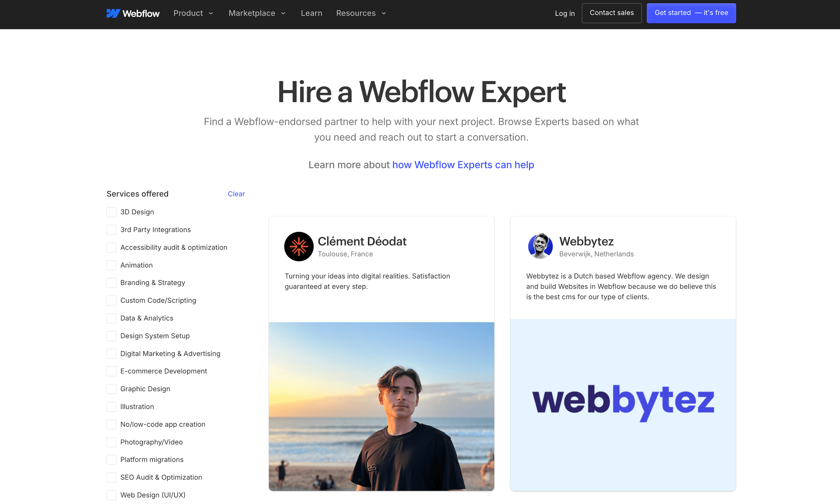Click the Log in menu item
Viewport: 840px width, 504px height.
click(x=564, y=13)
